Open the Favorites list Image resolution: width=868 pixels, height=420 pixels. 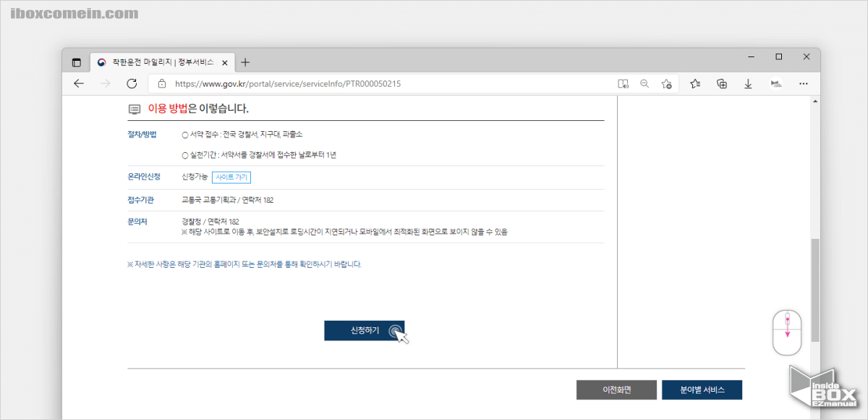694,83
